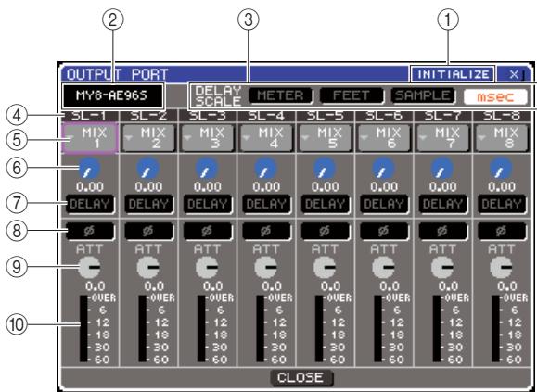Open the MIX 6 channel select dropdown
537x392 pixels.
[x=385, y=138]
